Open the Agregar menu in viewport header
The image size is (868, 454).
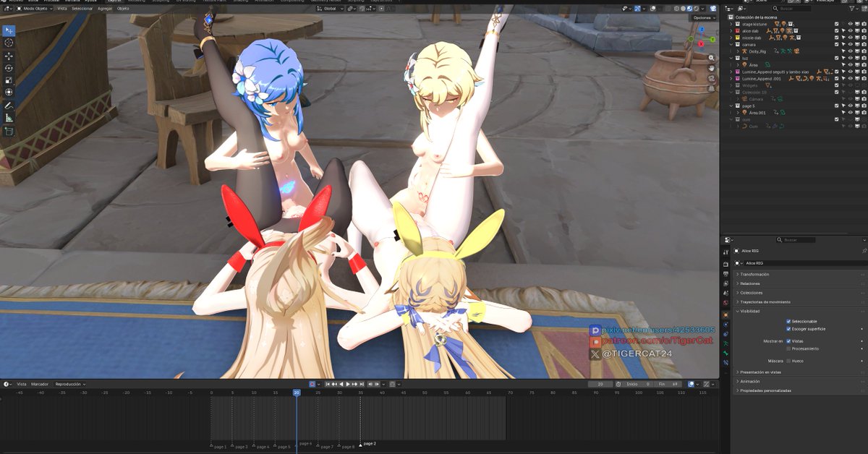pyautogui.click(x=105, y=8)
